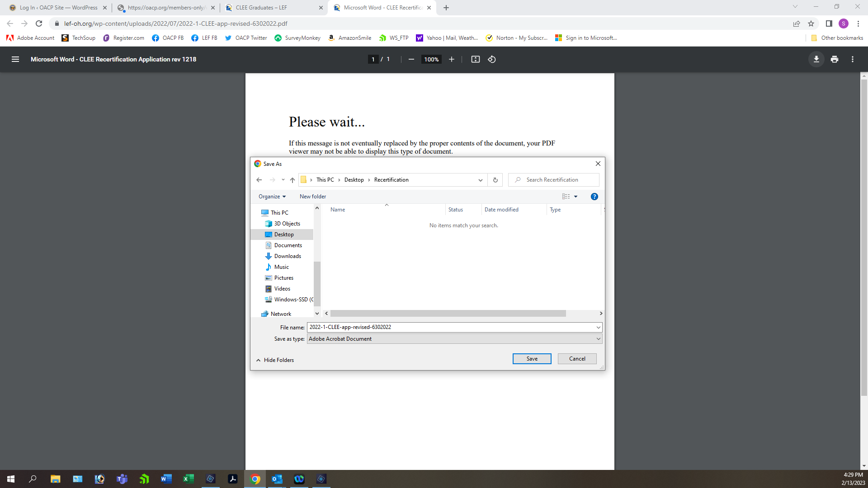Screen dimensions: 868x488
Task: Expand the Organize dropdown
Action: click(x=272, y=197)
